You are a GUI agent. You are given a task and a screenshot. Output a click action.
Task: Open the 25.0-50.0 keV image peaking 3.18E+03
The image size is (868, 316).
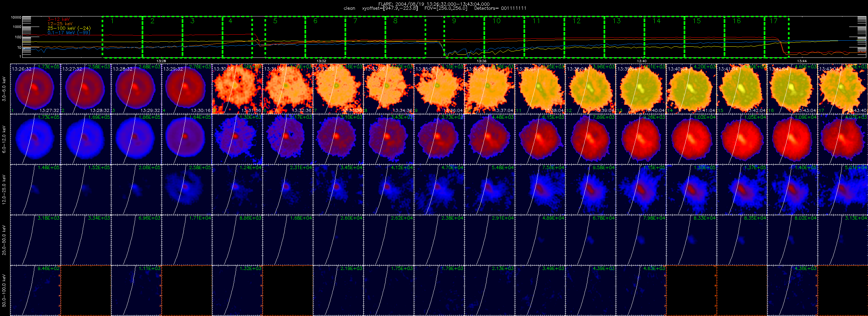(x=35, y=240)
